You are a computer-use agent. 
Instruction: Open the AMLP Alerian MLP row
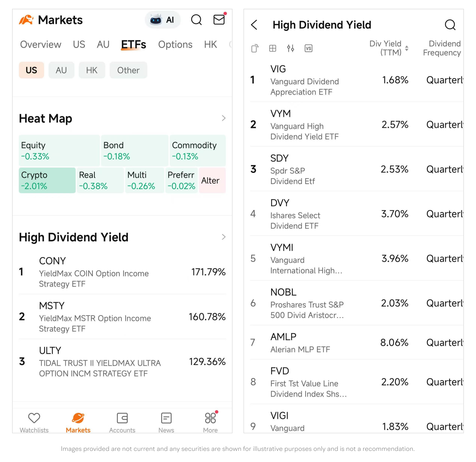point(357,343)
